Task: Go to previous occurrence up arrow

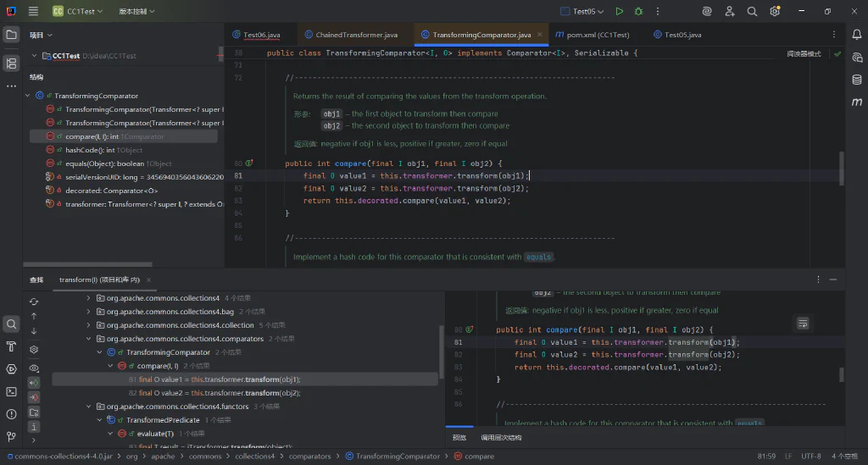Action: click(x=34, y=316)
